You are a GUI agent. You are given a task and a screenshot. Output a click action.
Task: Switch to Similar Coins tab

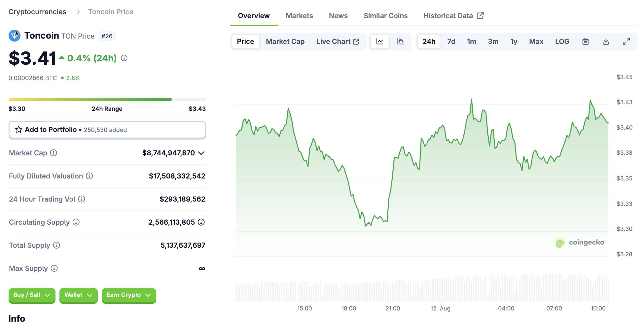(x=385, y=16)
